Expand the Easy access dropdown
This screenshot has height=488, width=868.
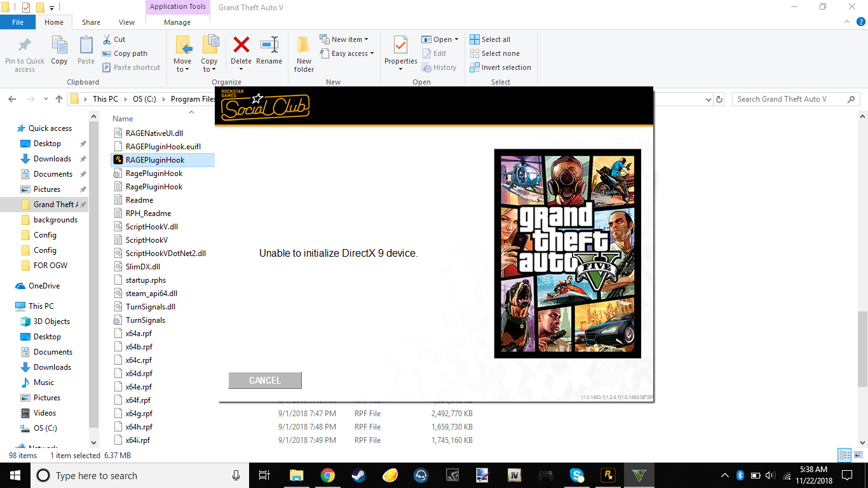click(372, 53)
